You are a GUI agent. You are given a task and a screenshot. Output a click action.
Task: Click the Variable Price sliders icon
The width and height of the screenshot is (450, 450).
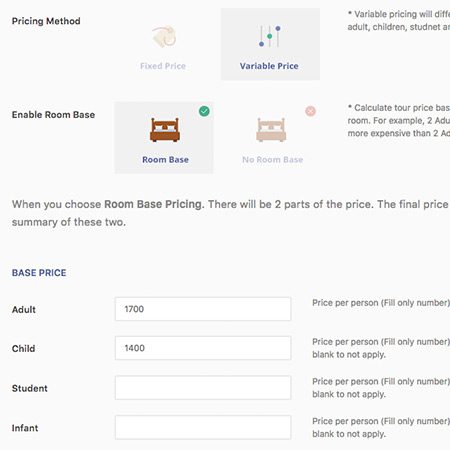[x=270, y=36]
